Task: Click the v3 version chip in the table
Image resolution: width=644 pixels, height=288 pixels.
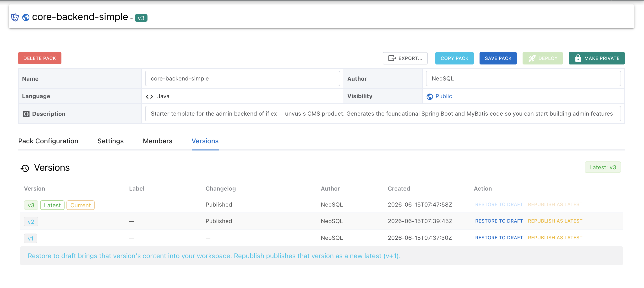Action: (31, 205)
